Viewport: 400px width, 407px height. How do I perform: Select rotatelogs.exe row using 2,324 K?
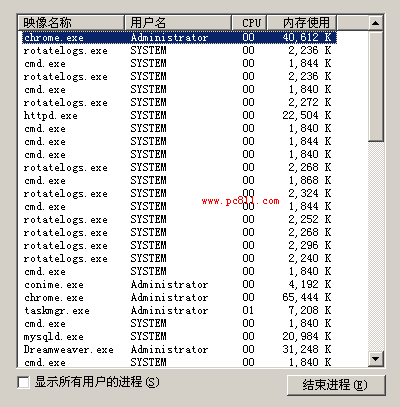pos(177,193)
